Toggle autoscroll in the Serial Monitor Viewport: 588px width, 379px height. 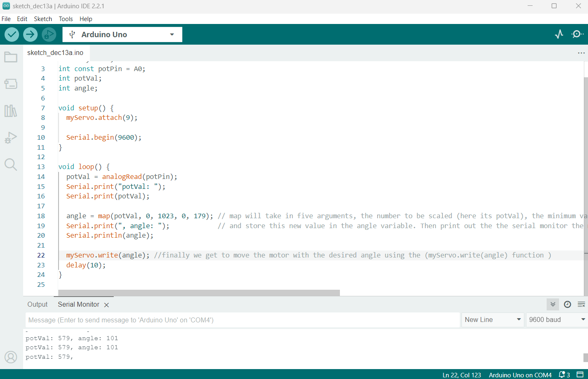[x=553, y=305]
